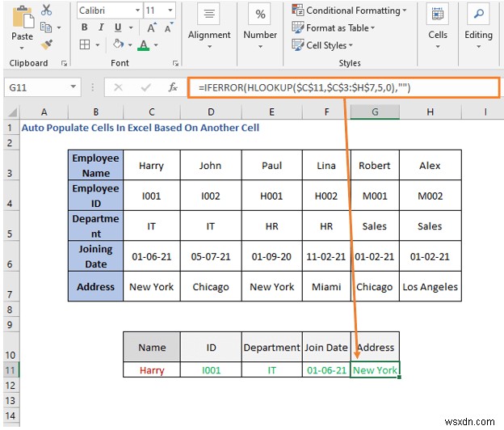Image resolution: width=504 pixels, height=430 pixels.
Task: Click cell 'Lina' in row 3
Action: 326,166
